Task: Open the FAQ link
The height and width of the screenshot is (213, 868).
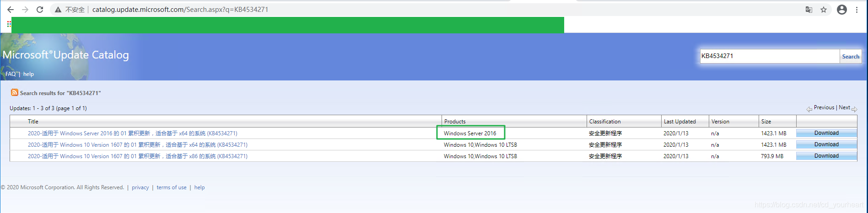Action: (11, 74)
